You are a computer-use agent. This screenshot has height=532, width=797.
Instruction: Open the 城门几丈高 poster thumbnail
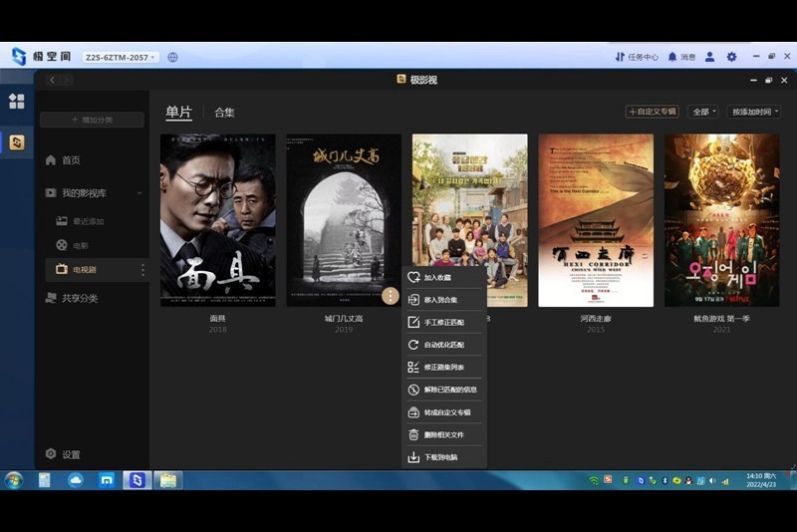(x=344, y=220)
